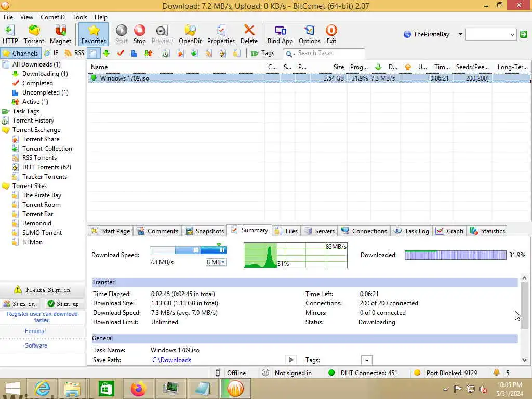Show active tasks via double-arrow filter icon
Image resolution: width=532 pixels, height=399 pixels.
[148, 54]
